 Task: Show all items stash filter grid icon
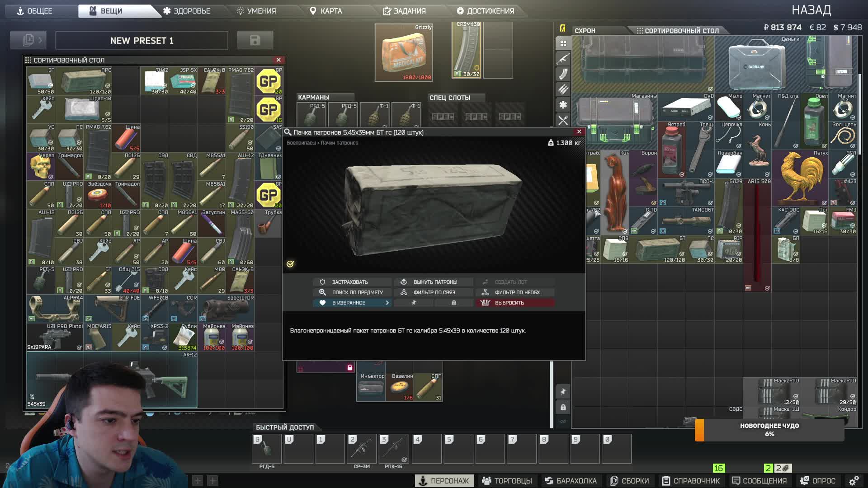click(x=563, y=43)
